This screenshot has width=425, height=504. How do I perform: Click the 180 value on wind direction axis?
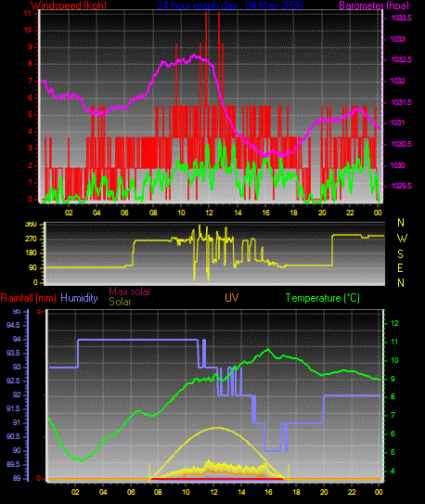tap(31, 253)
